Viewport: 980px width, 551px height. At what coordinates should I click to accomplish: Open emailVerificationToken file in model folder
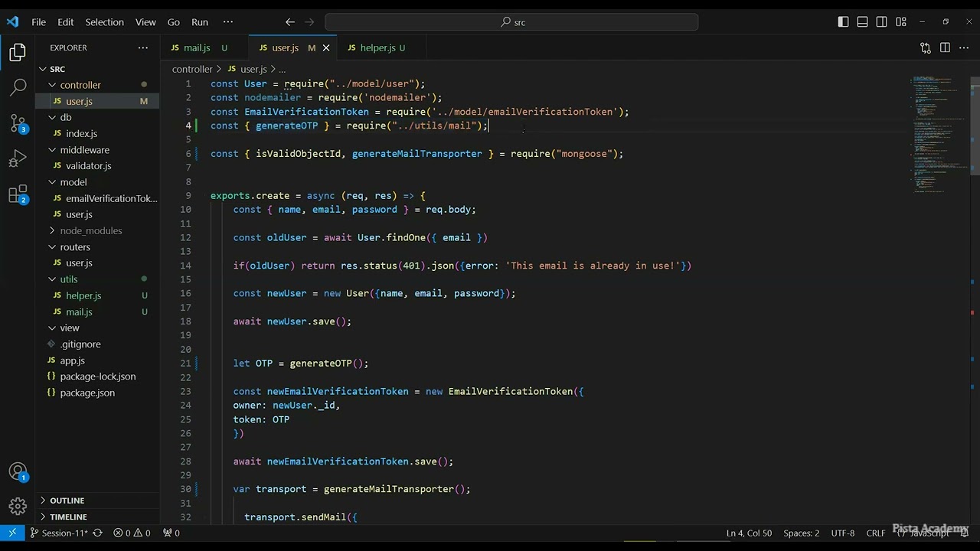97,198
